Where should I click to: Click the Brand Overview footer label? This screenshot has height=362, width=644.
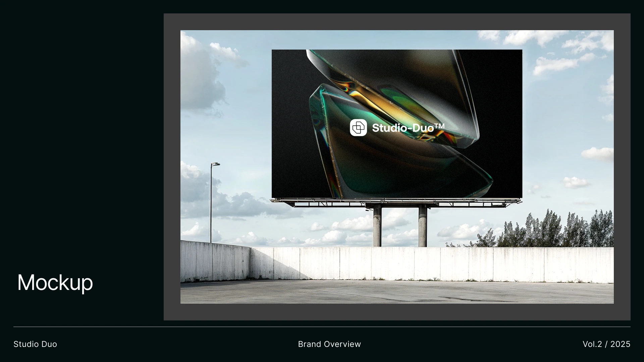[329, 344]
